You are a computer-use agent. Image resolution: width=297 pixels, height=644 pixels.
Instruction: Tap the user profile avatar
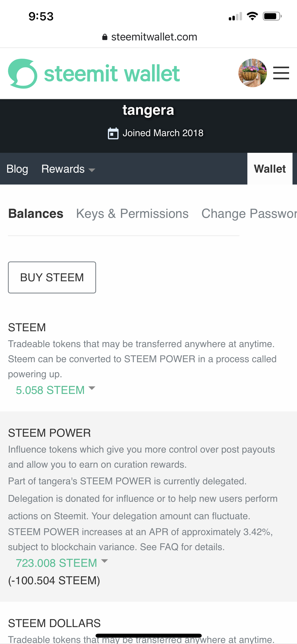[252, 73]
